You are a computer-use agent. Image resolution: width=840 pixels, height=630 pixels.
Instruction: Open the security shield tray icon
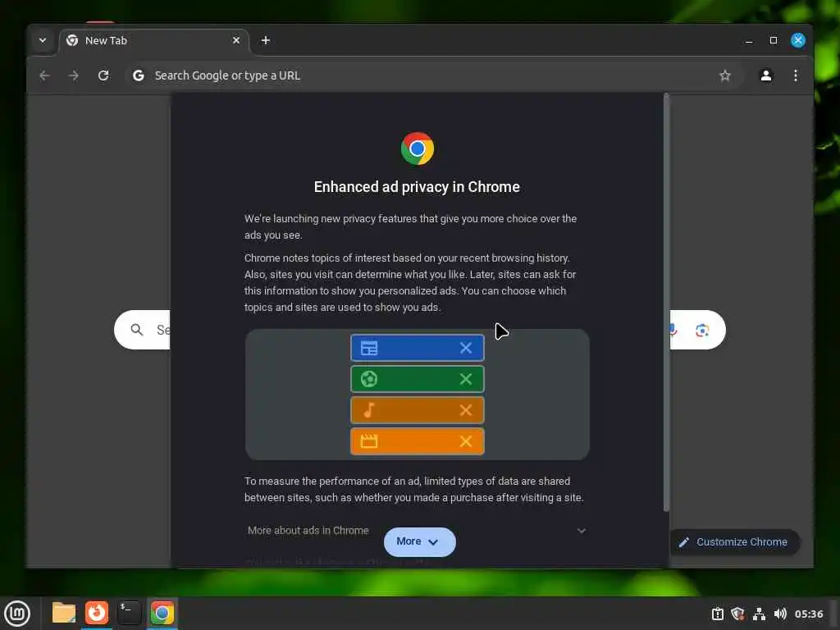738,614
